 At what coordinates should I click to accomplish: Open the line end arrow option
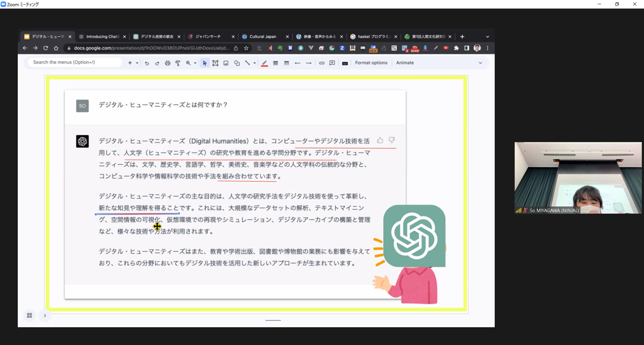tap(308, 63)
